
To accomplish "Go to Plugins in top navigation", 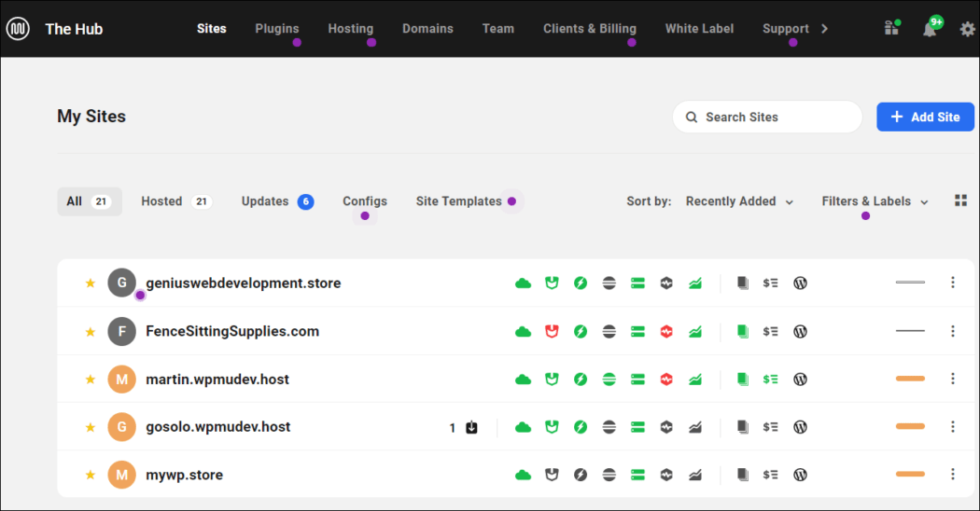I will pos(277,29).
